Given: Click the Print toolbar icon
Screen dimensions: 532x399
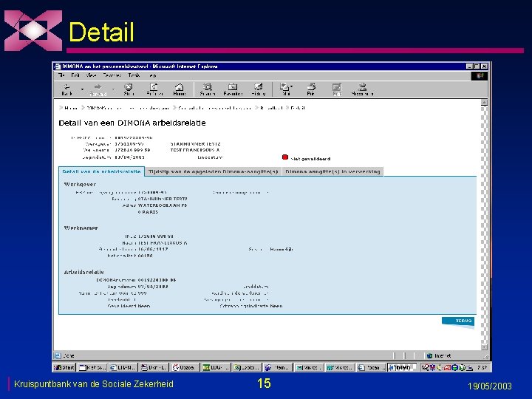Looking at the screenshot, I should click(x=311, y=89).
